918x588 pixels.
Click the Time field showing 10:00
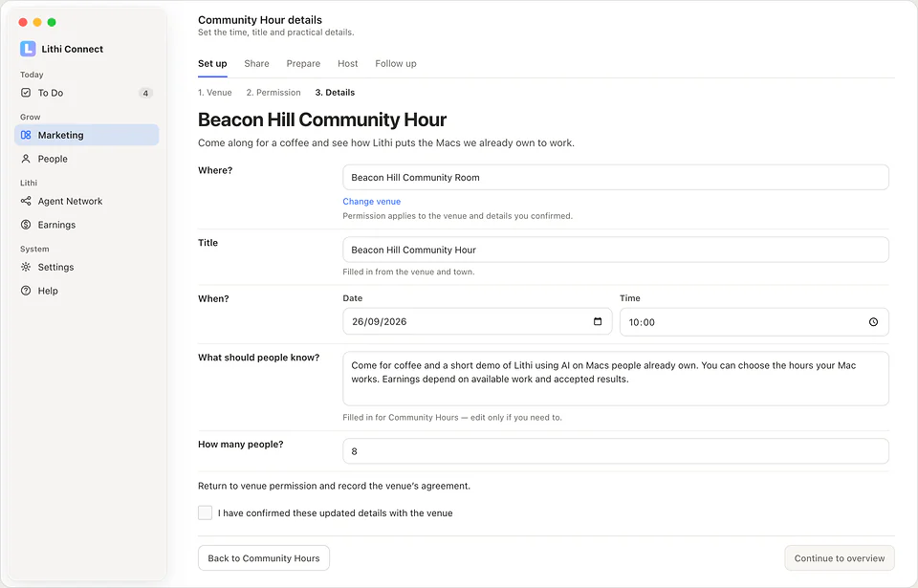[754, 322]
